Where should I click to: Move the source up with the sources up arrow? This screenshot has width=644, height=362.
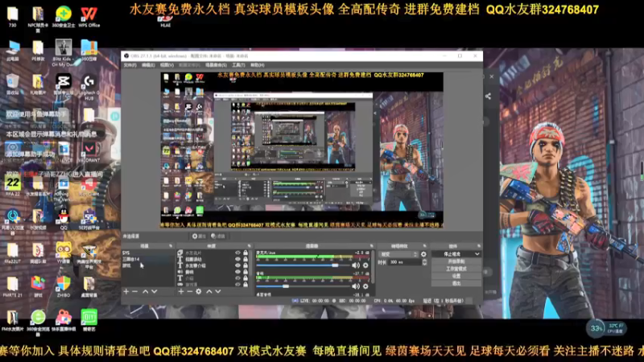pos(209,291)
